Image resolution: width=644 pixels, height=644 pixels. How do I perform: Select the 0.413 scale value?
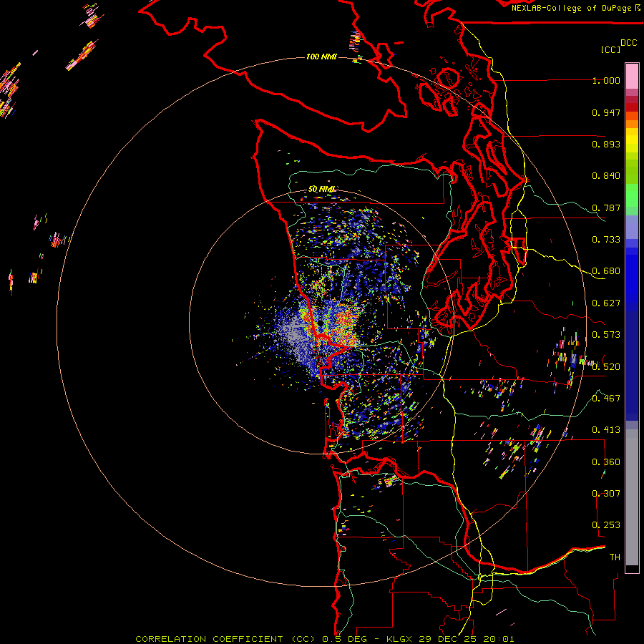coord(606,430)
